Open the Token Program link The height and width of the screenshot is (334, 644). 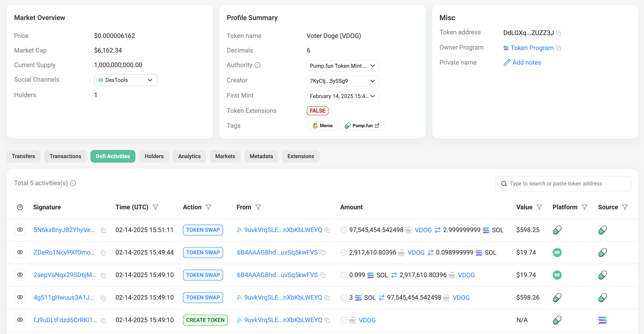(532, 48)
